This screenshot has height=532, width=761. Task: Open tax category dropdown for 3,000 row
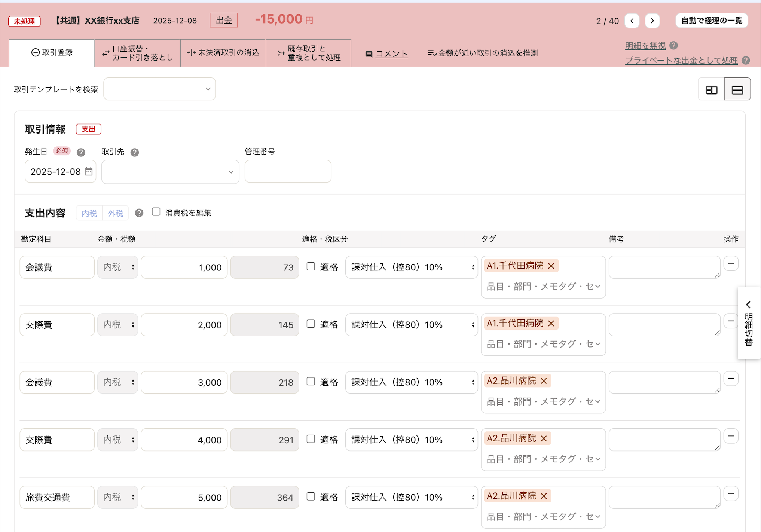[412, 382]
